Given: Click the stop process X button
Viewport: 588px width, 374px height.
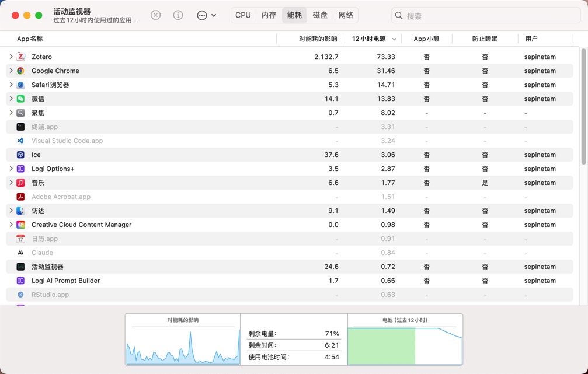Looking at the screenshot, I should 156,15.
